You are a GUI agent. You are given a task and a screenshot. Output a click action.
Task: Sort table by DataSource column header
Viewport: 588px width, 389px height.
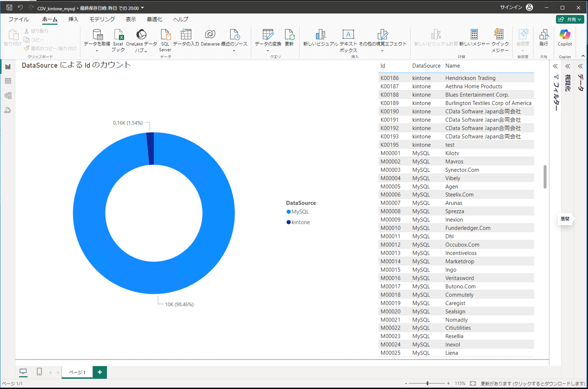(426, 66)
